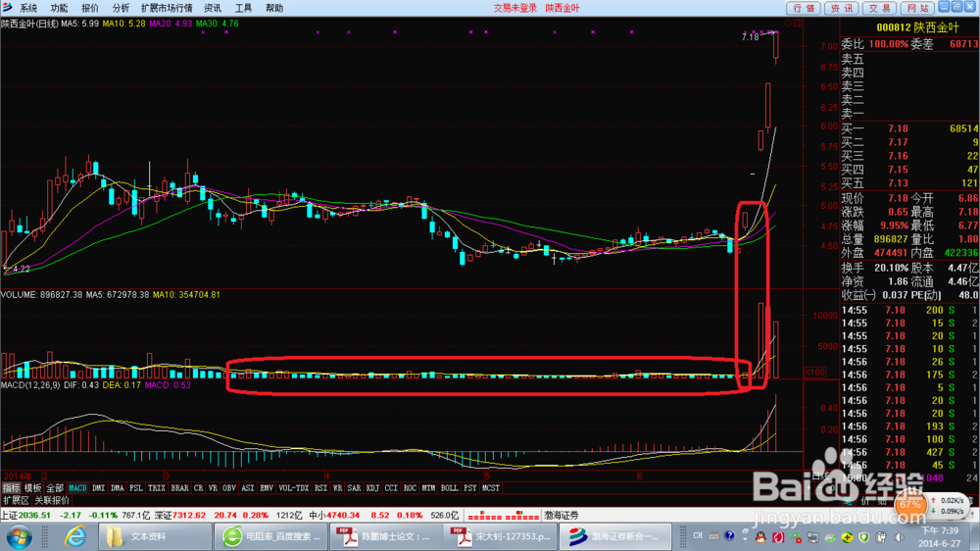This screenshot has width=980, height=551.
Task: Switch indicator to VR
Action: point(213,488)
